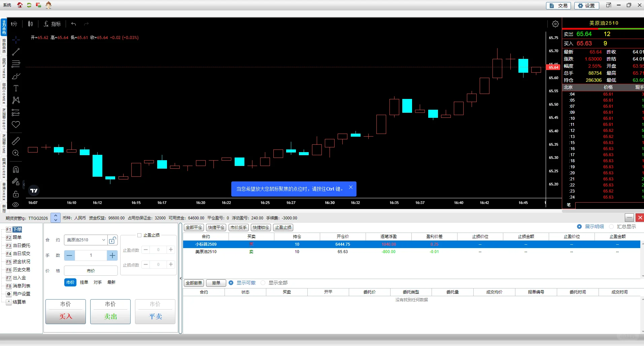Lock all drawing tools
644x346 pixels.
pyautogui.click(x=16, y=194)
